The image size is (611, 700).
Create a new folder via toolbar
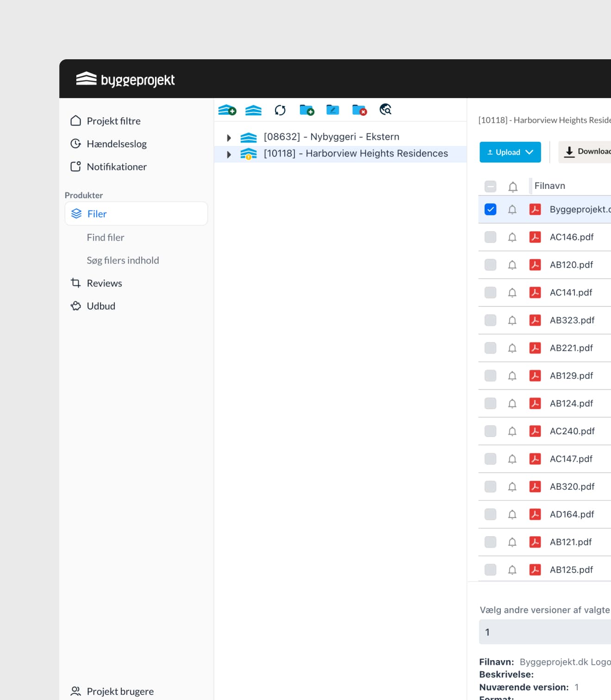pos(307,110)
